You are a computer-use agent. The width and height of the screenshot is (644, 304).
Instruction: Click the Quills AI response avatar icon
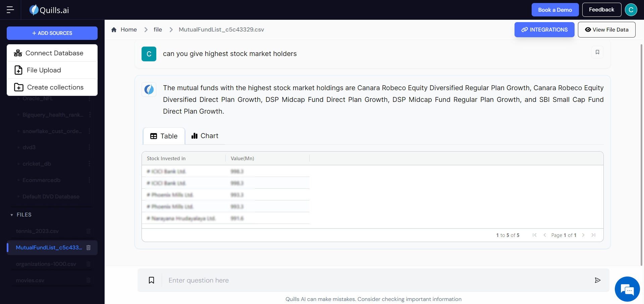(149, 89)
